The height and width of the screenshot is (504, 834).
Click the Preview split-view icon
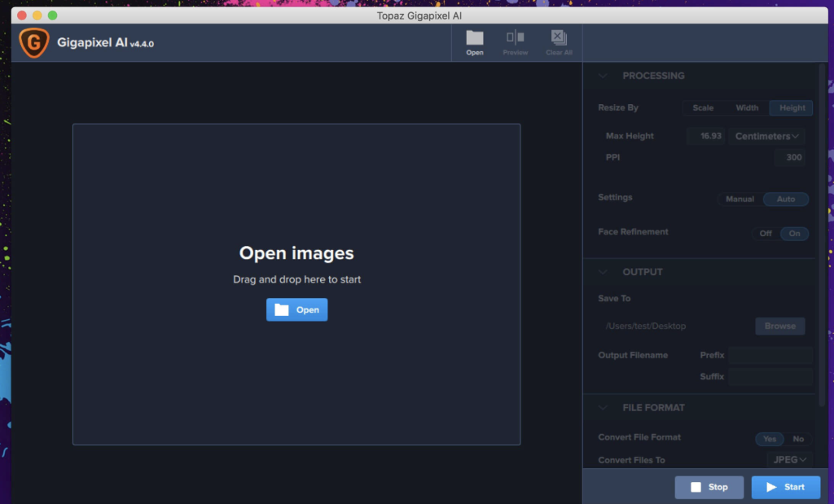515,37
